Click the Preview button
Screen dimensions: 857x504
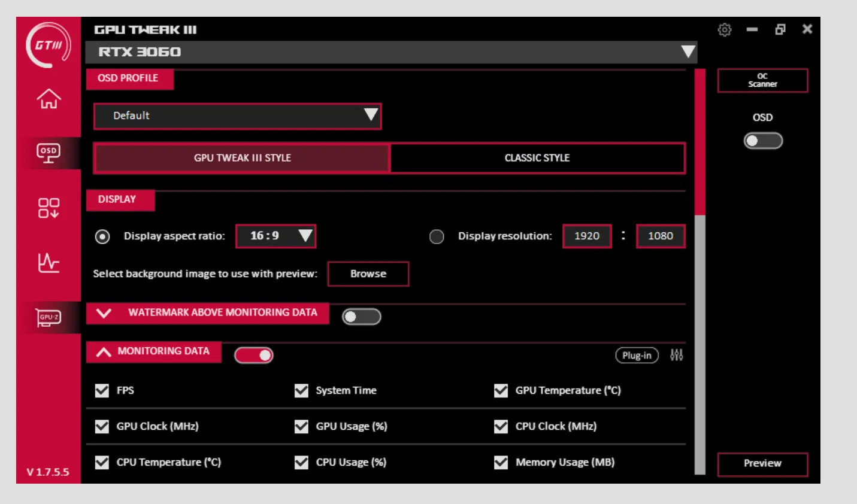(762, 464)
